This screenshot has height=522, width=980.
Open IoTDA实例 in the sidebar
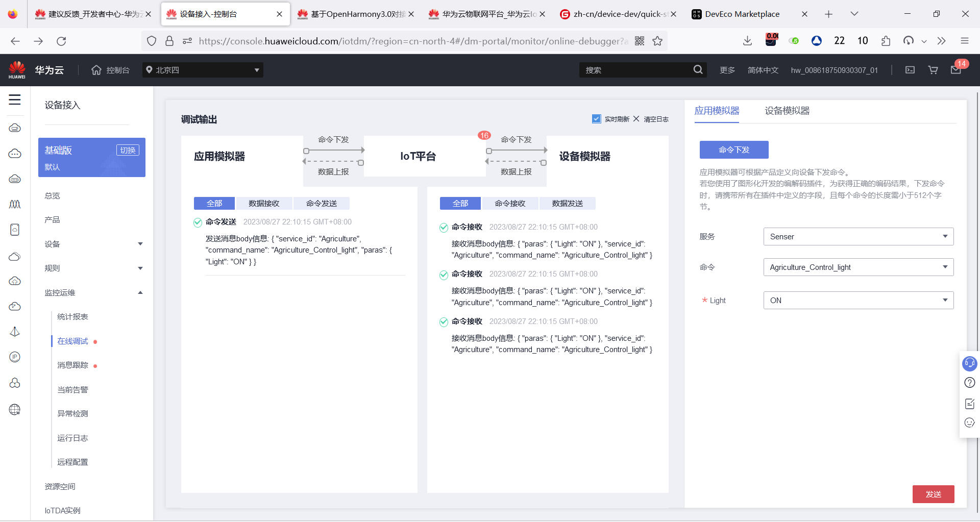[x=62, y=510]
